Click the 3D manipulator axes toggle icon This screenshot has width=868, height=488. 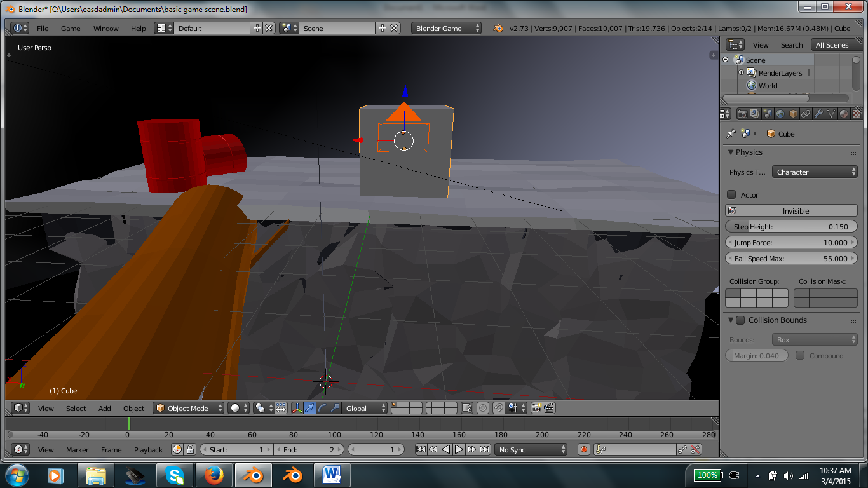pyautogui.click(x=297, y=408)
